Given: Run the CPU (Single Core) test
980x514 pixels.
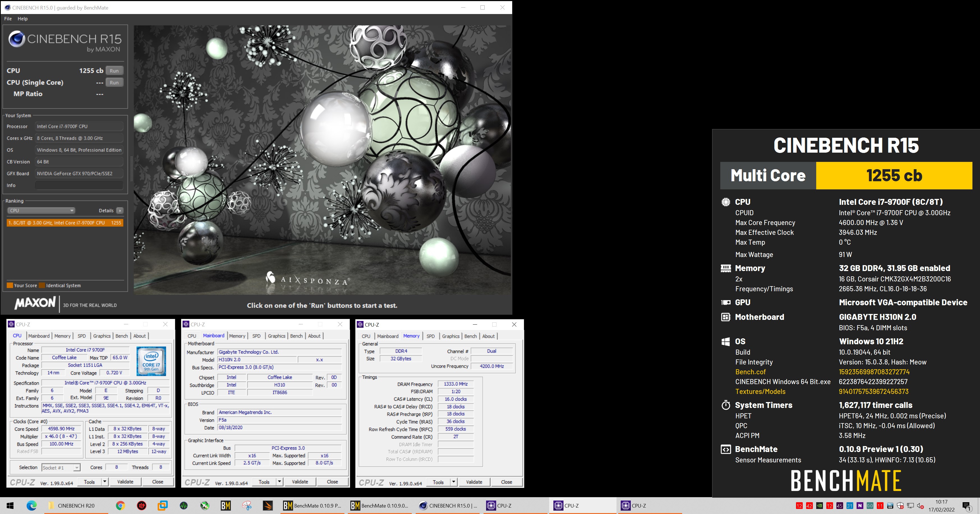Looking at the screenshot, I should pyautogui.click(x=114, y=82).
